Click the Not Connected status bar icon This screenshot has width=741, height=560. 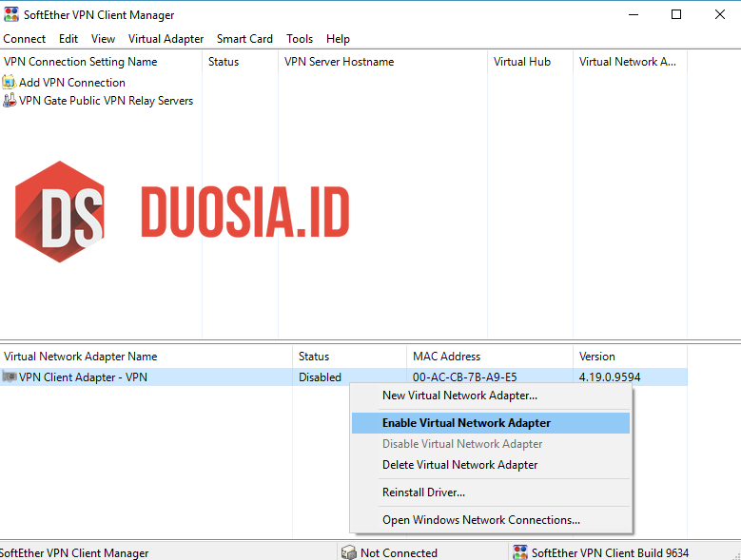pos(349,552)
